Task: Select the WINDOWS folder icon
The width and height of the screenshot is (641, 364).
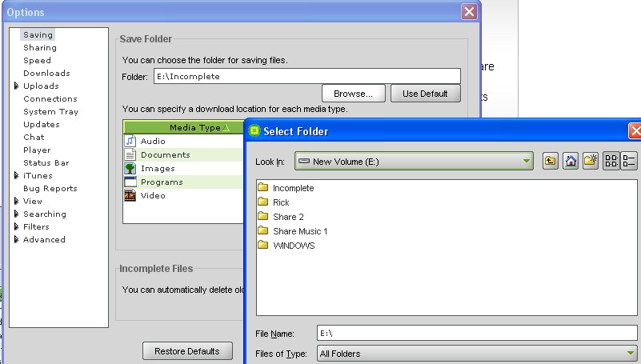Action: tap(262, 245)
